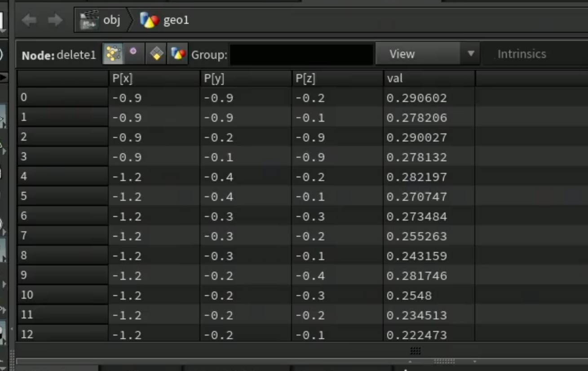Select point row 5
This screenshot has height=371, width=588.
tap(62, 196)
